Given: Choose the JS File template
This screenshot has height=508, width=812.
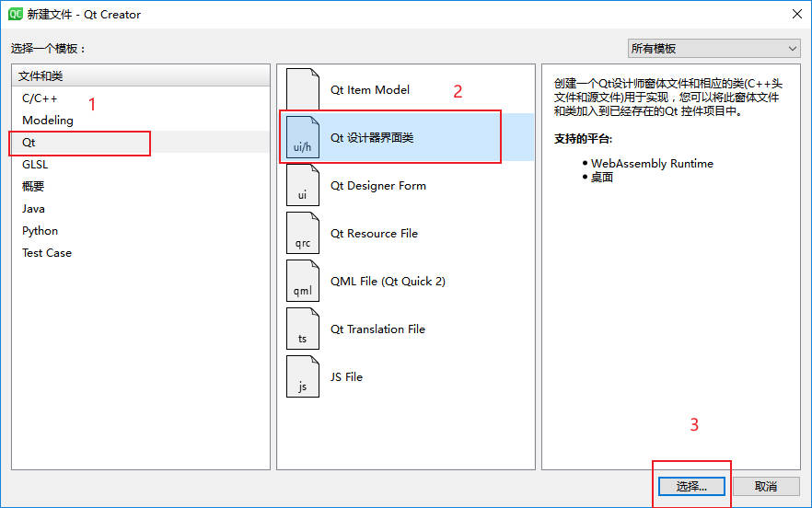Looking at the screenshot, I should pyautogui.click(x=406, y=376).
